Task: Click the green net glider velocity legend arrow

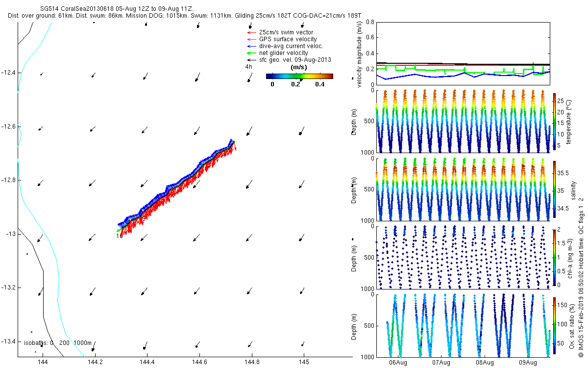Action: point(250,53)
